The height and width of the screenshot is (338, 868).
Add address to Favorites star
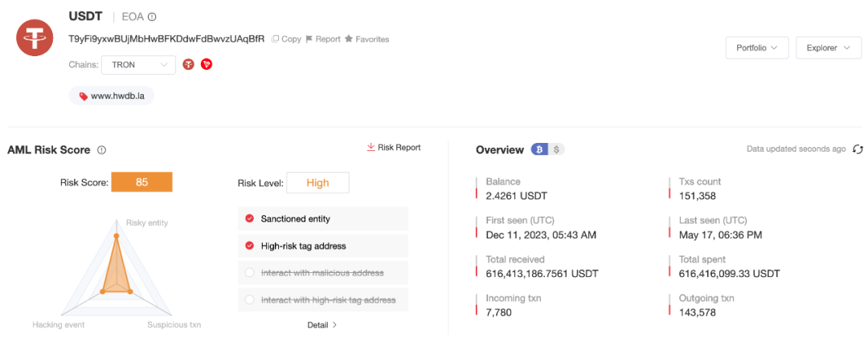tap(366, 39)
